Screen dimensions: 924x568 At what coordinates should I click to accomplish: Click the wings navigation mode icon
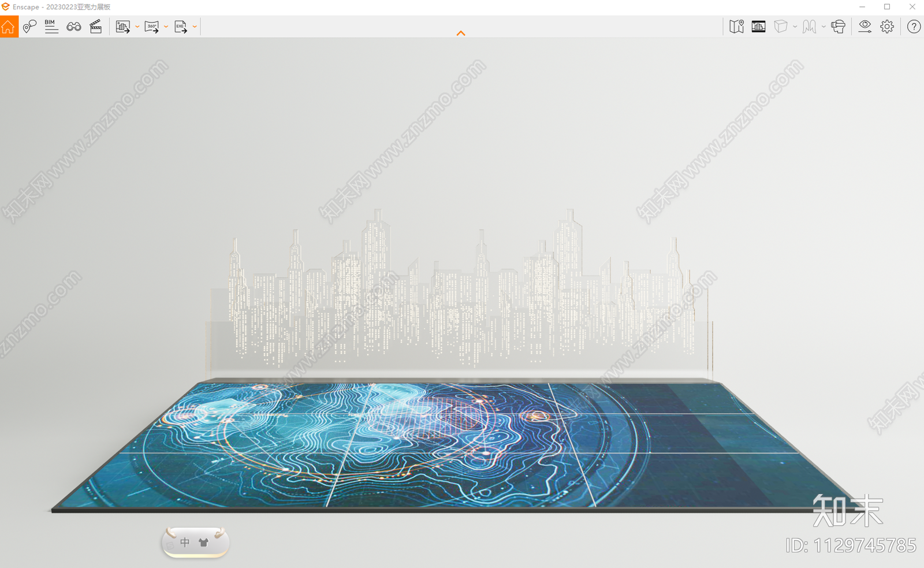click(809, 27)
